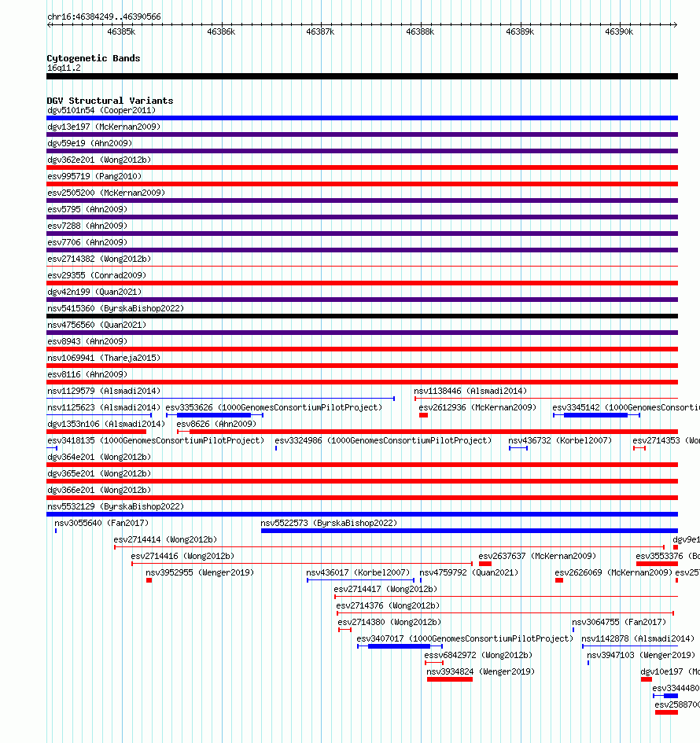Select esv2505200 (McKernan2009) label
Viewport: 700px width, 743px height.
[106, 193]
